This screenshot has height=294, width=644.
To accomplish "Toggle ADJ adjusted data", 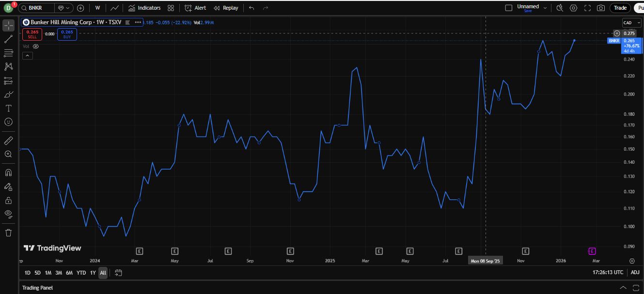I will pyautogui.click(x=635, y=273).
